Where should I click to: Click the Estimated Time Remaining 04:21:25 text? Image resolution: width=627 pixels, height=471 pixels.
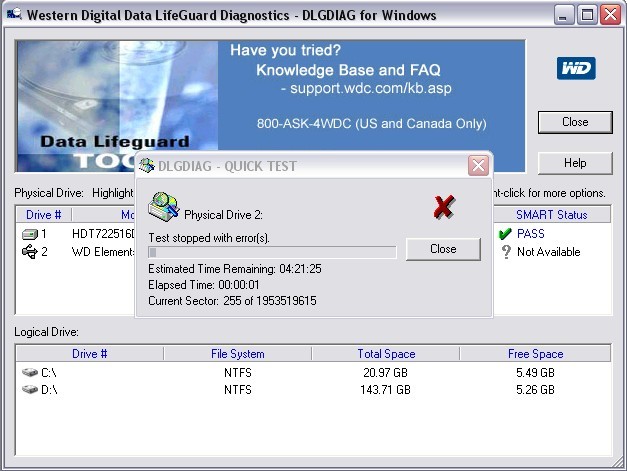tap(235, 269)
